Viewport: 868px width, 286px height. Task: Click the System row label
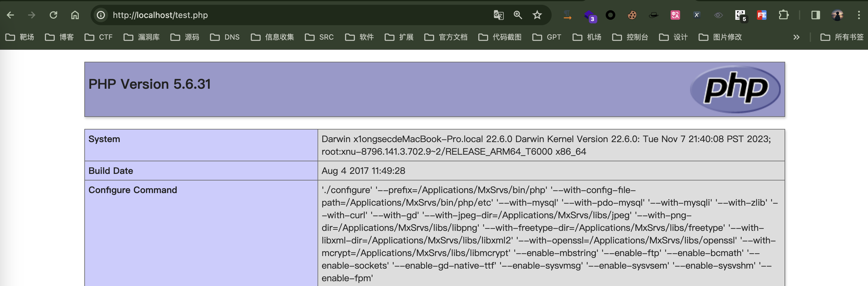pyautogui.click(x=104, y=139)
